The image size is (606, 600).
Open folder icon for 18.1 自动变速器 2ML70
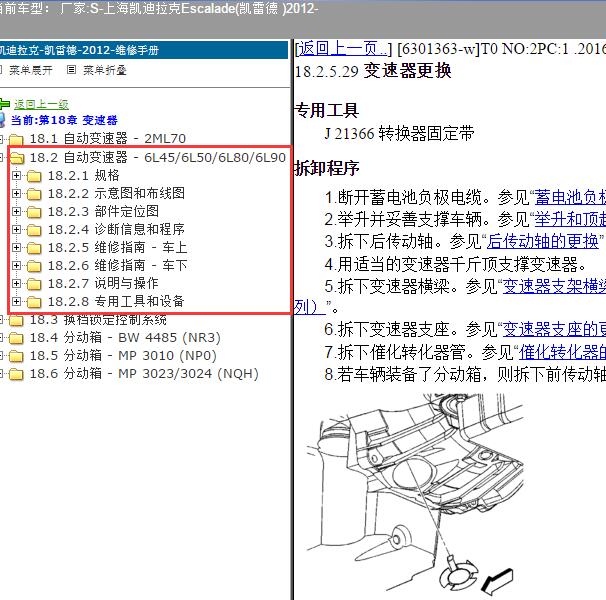[x=16, y=139]
